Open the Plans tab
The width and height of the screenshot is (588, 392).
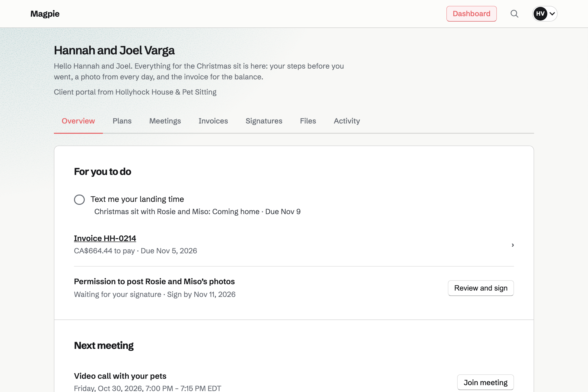(122, 121)
